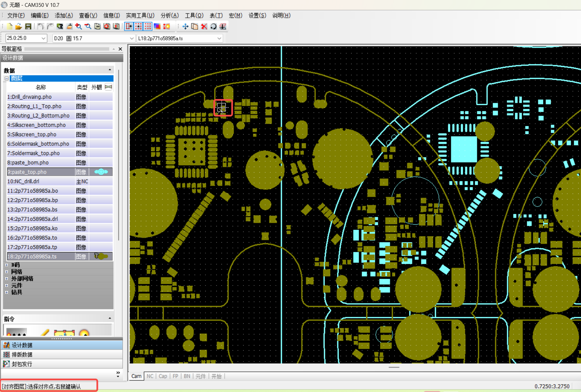This screenshot has width=581, height=392.
Task: Expand the 网络 tree node
Action: [x=6, y=272]
